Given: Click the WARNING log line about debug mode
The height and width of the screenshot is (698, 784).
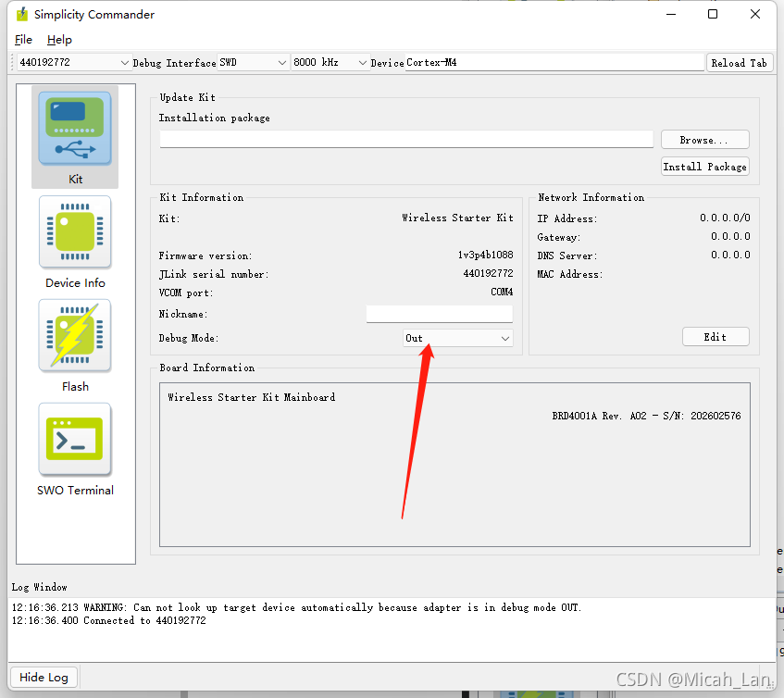Looking at the screenshot, I should [x=296, y=607].
